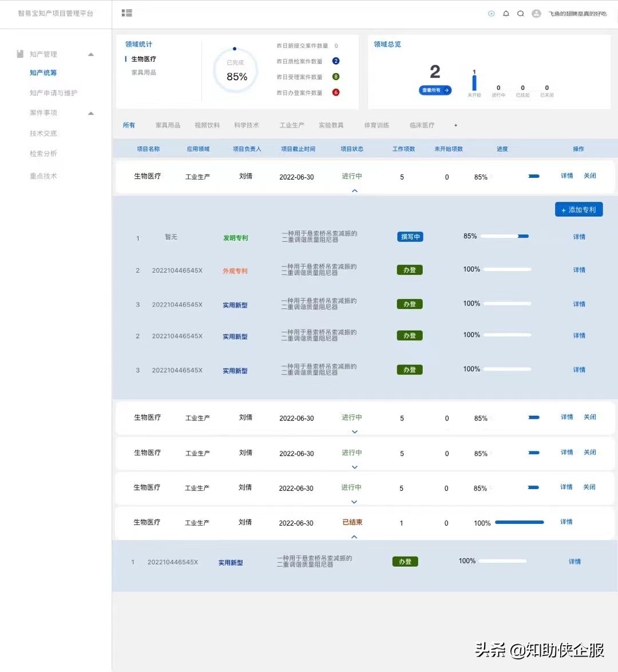Collapse the first 生物医疗 project row

tap(355, 190)
